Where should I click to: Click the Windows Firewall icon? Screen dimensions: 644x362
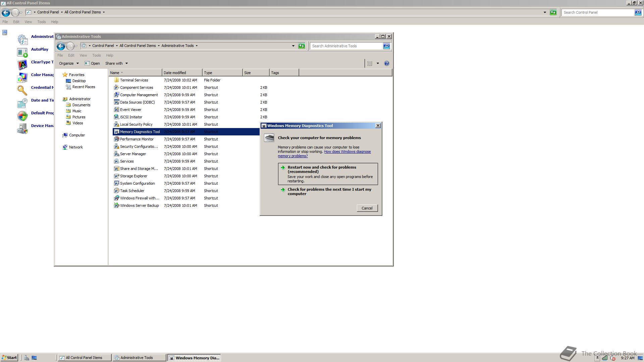(x=116, y=198)
